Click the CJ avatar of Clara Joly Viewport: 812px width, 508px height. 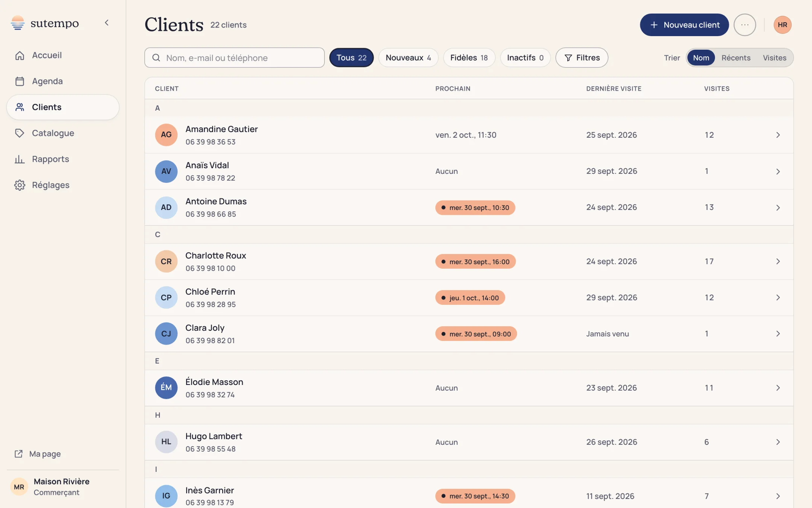click(166, 334)
